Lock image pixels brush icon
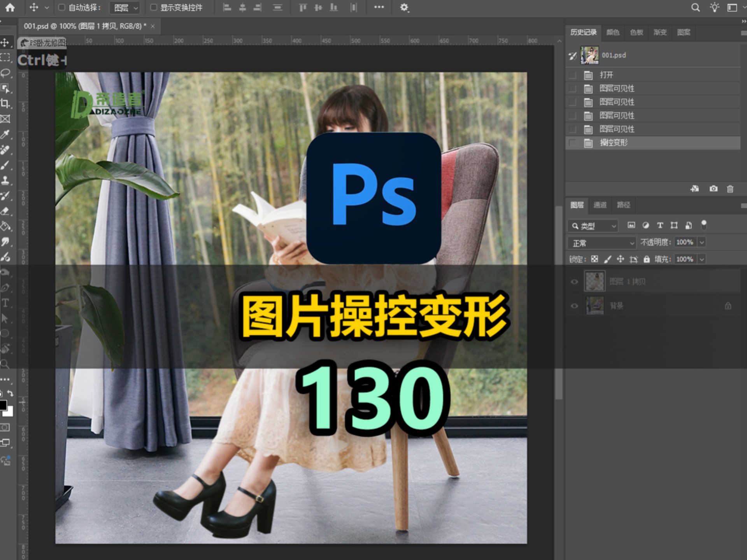Viewport: 747px width, 560px height. (x=607, y=259)
